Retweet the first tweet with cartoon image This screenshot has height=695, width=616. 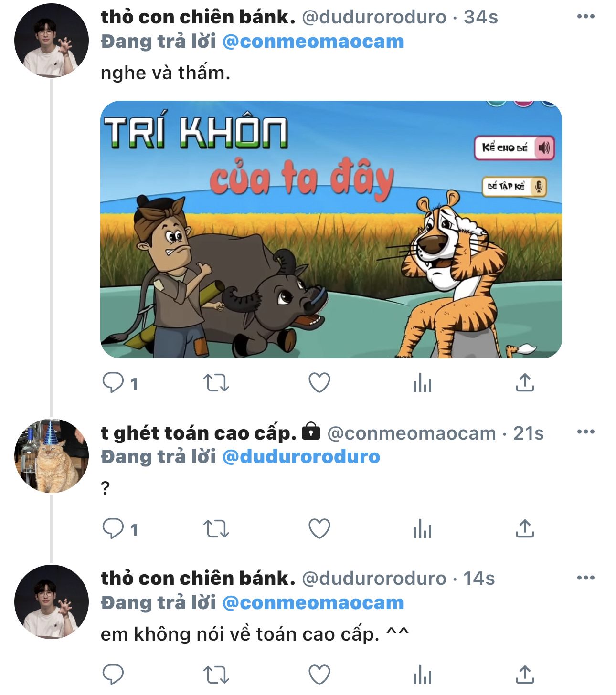[216, 383]
